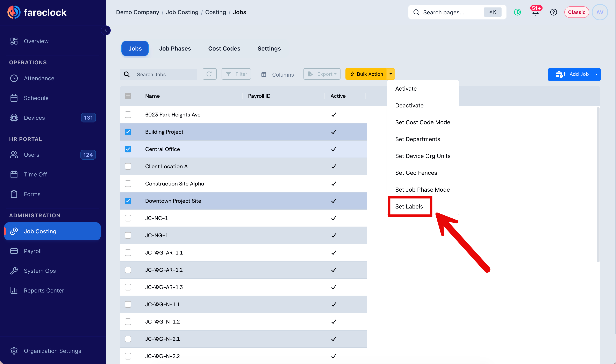Viewport: 616px width, 364px height.
Task: Collapse the sidebar with arrow icon
Action: (x=106, y=30)
